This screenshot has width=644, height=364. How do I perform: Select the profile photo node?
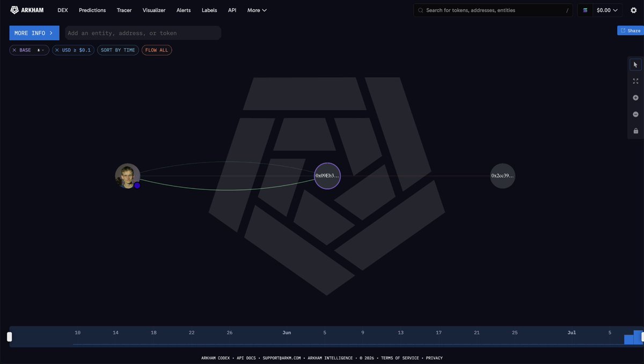pos(127,175)
